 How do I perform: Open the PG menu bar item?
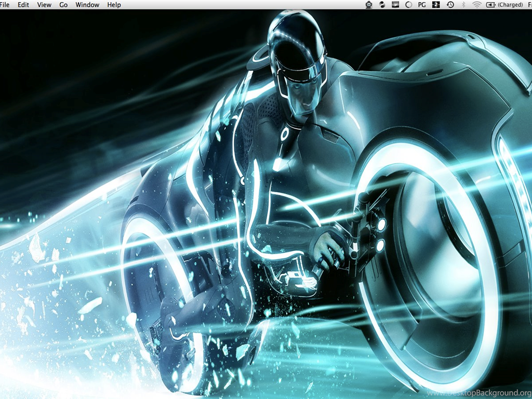[422, 5]
